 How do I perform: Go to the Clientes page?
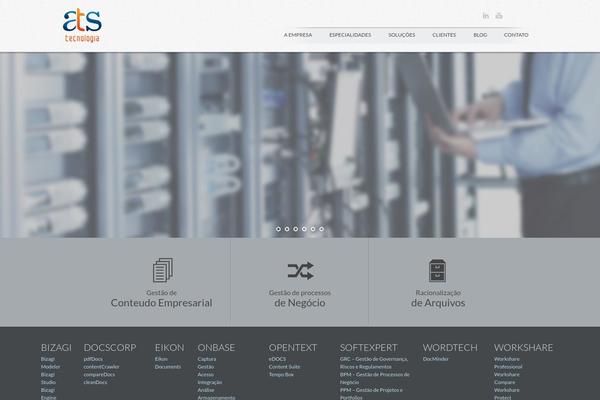pos(444,35)
